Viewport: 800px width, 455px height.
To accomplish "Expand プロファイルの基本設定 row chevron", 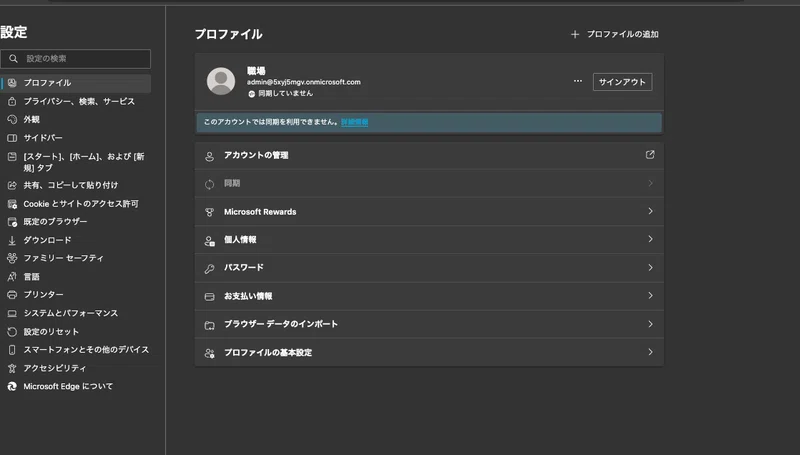I will click(651, 352).
